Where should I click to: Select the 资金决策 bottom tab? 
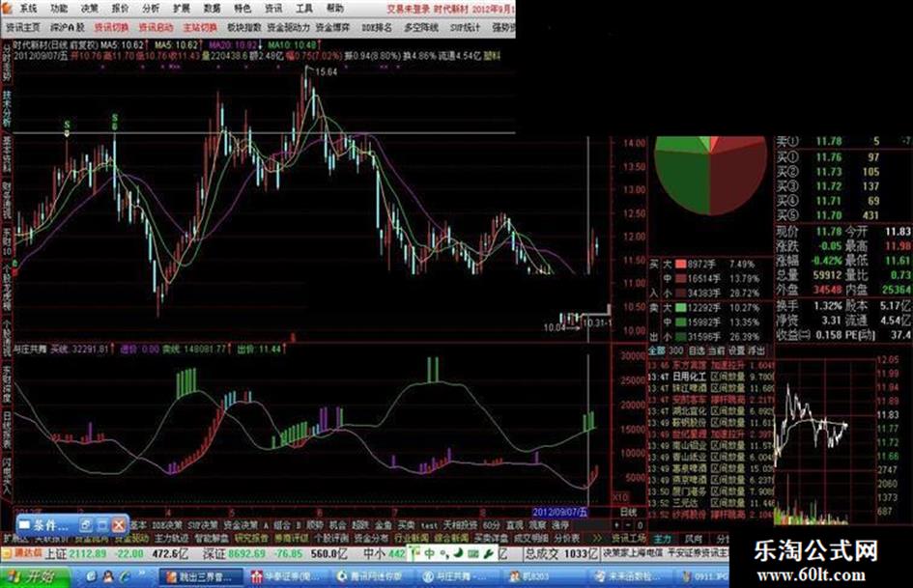(241, 525)
